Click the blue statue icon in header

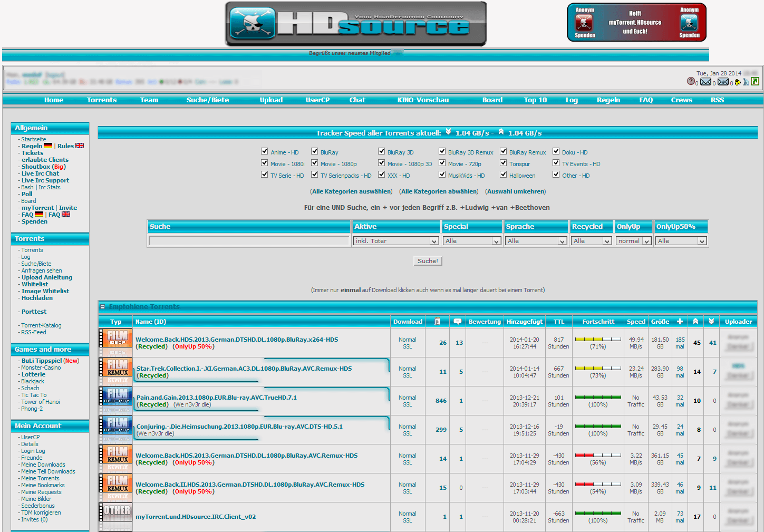[746, 82]
